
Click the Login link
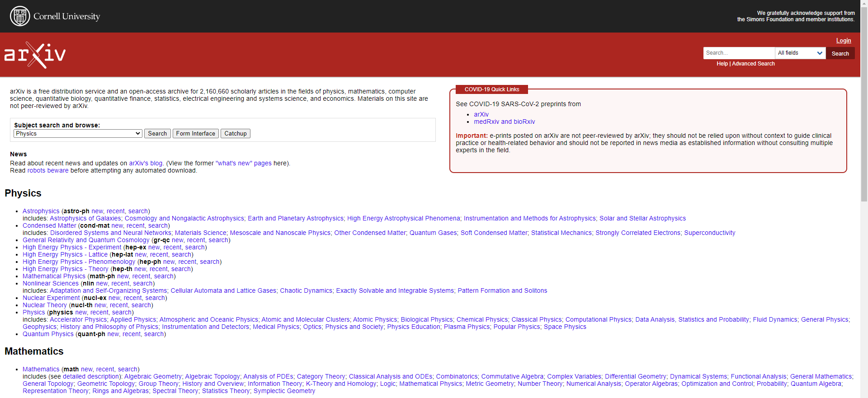click(843, 41)
